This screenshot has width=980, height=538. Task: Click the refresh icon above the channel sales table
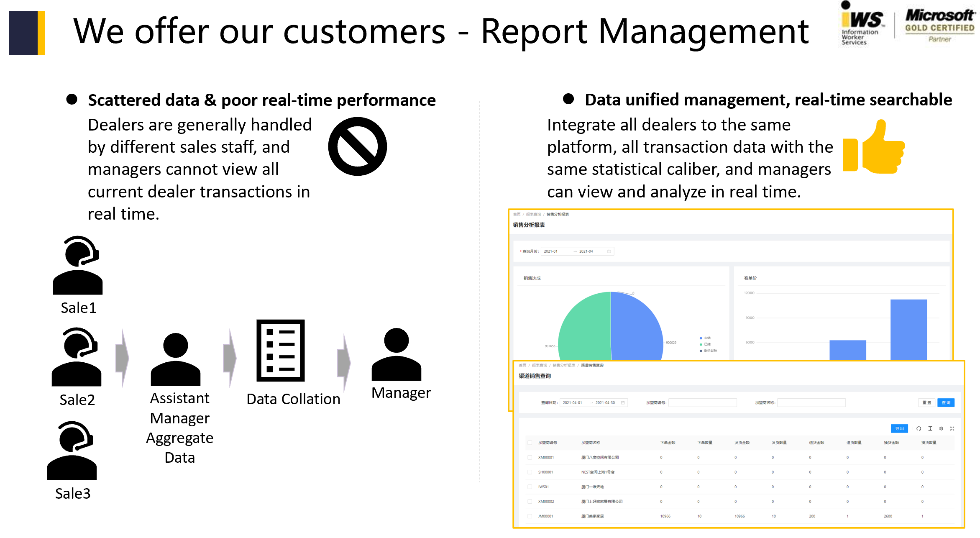pos(919,428)
